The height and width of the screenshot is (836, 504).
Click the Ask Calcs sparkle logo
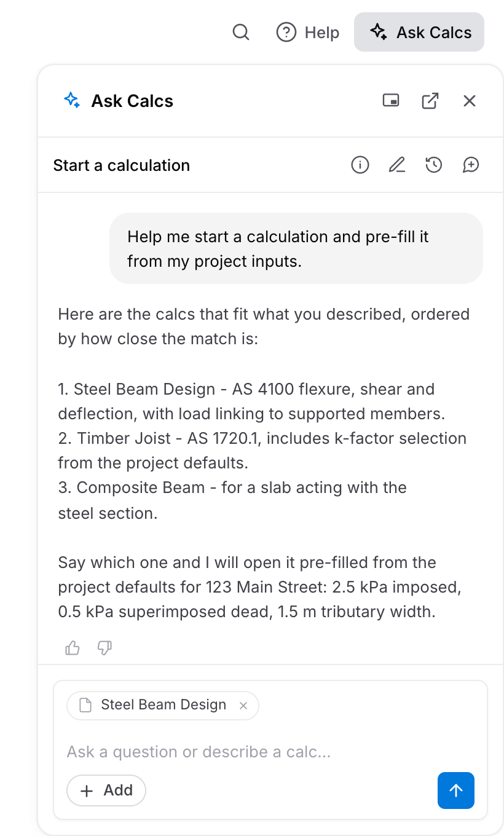pyautogui.click(x=72, y=100)
